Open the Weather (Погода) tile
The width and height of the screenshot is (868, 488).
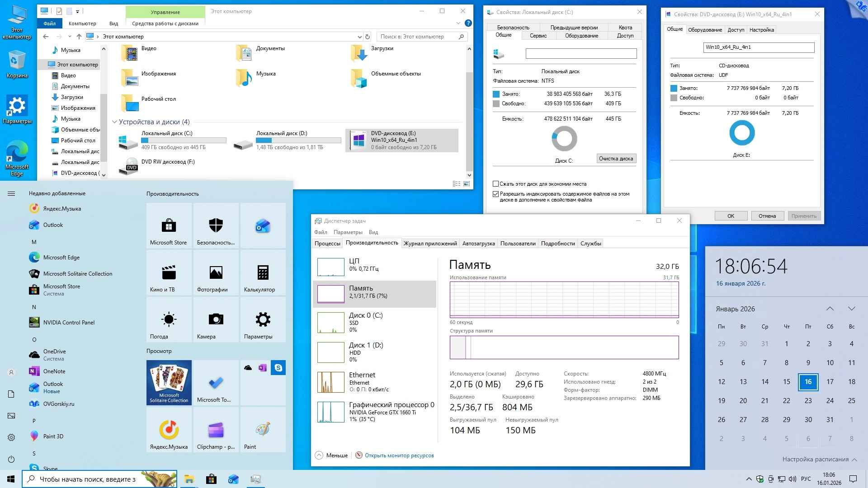(169, 319)
